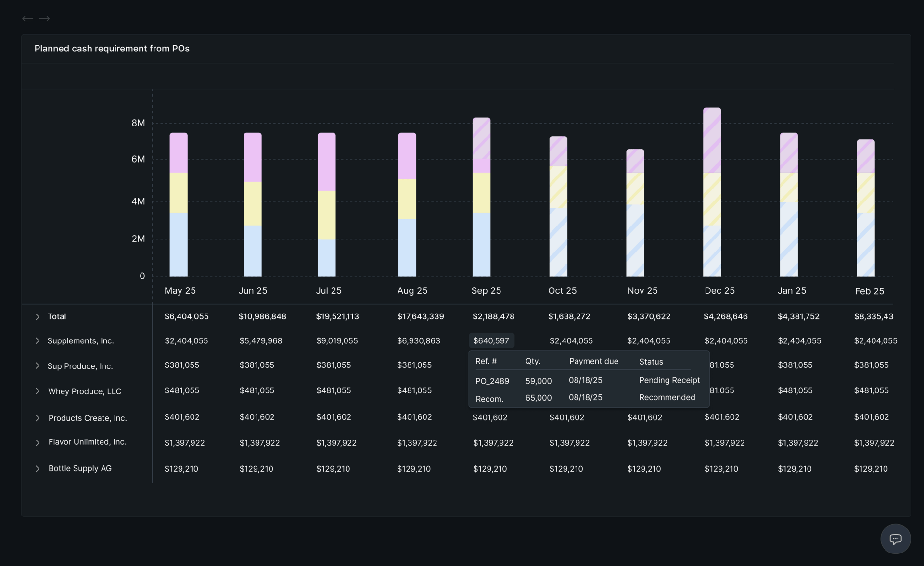Click Recom. row in popup table
This screenshot has height=566, width=924.
click(489, 399)
